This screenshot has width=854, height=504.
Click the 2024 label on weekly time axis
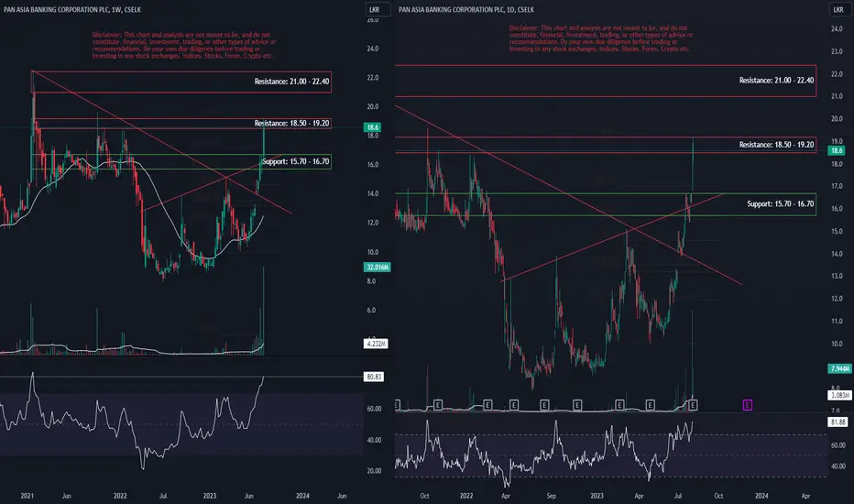click(302, 496)
